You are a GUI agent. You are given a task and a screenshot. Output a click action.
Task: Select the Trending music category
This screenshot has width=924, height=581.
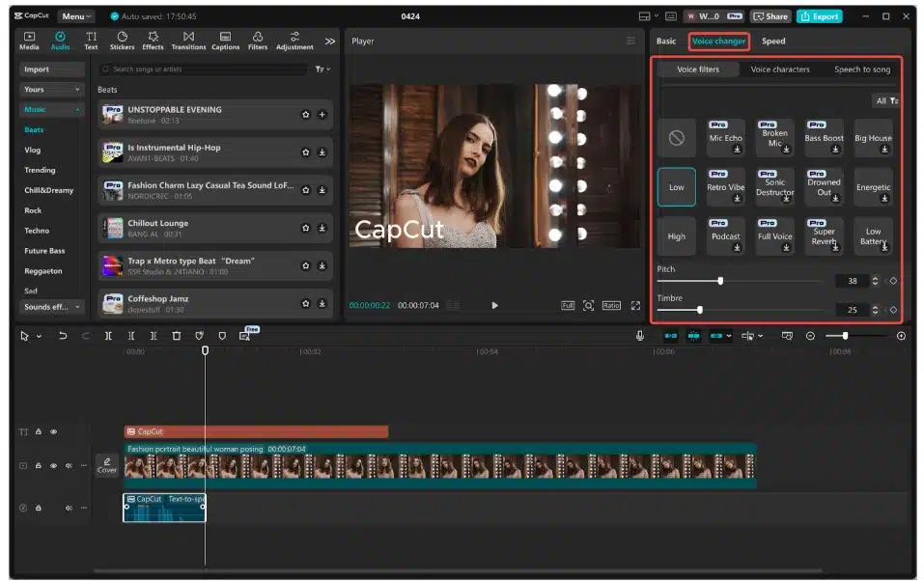[41, 170]
